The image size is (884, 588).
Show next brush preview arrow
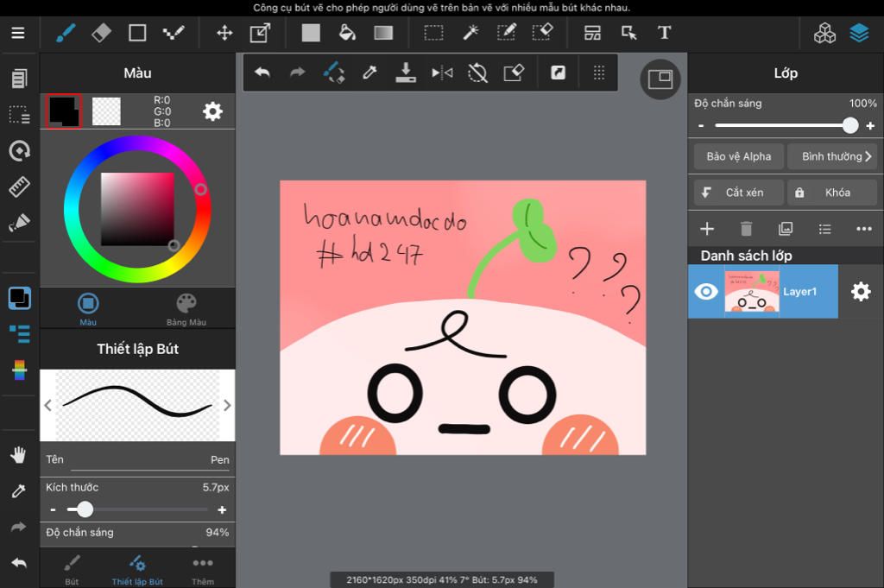point(227,405)
